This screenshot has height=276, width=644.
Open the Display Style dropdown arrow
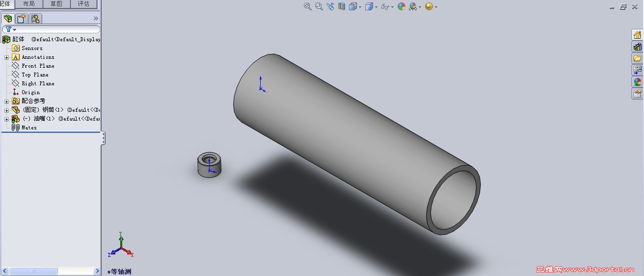point(376,7)
